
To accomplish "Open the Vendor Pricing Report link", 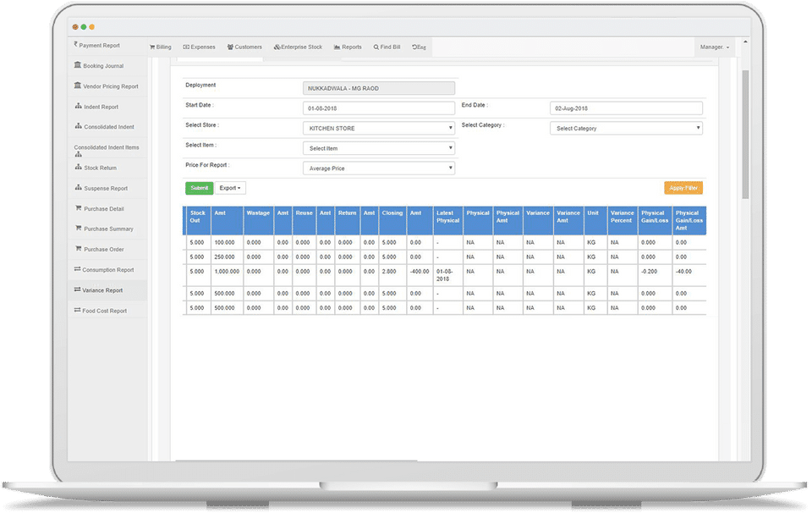I will [111, 86].
